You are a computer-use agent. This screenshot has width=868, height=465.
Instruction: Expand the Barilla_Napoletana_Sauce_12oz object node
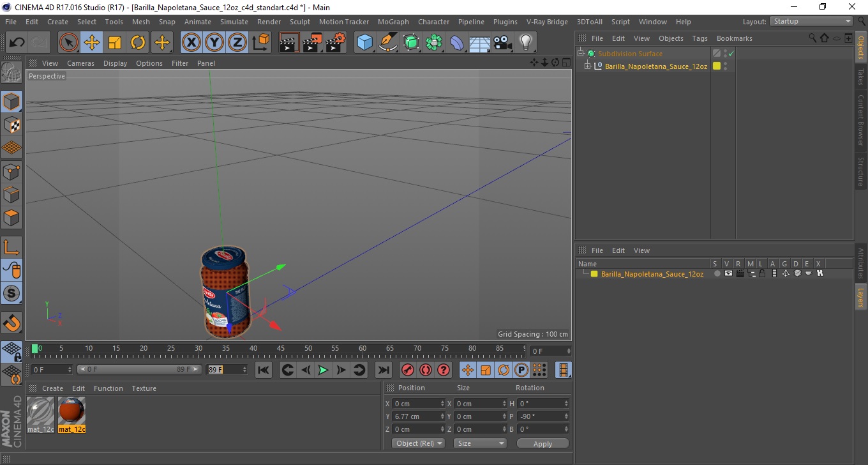click(x=588, y=66)
